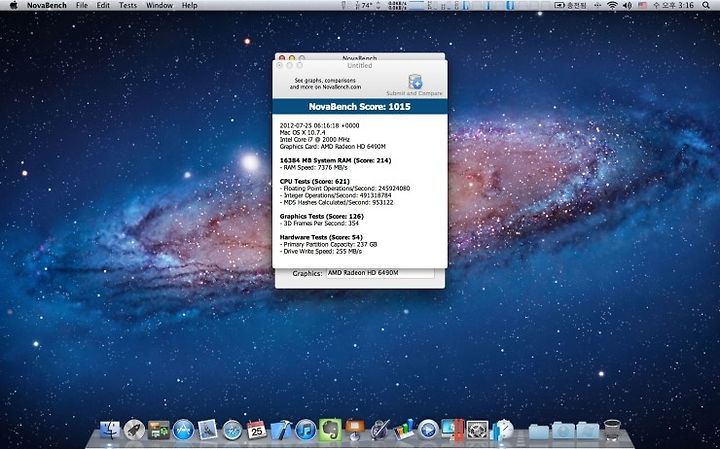Image resolution: width=720 pixels, height=449 pixels.
Task: Launch Safari compass icon in Dock
Action: point(232,430)
